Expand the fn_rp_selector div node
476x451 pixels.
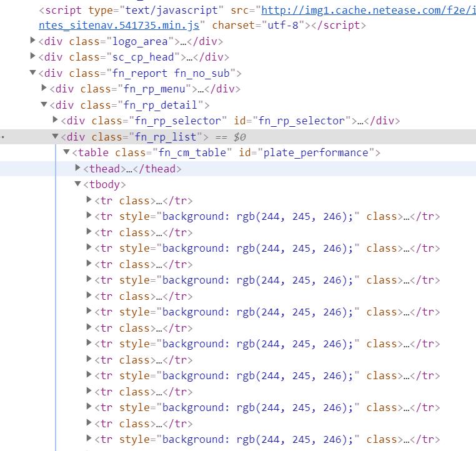coord(55,120)
